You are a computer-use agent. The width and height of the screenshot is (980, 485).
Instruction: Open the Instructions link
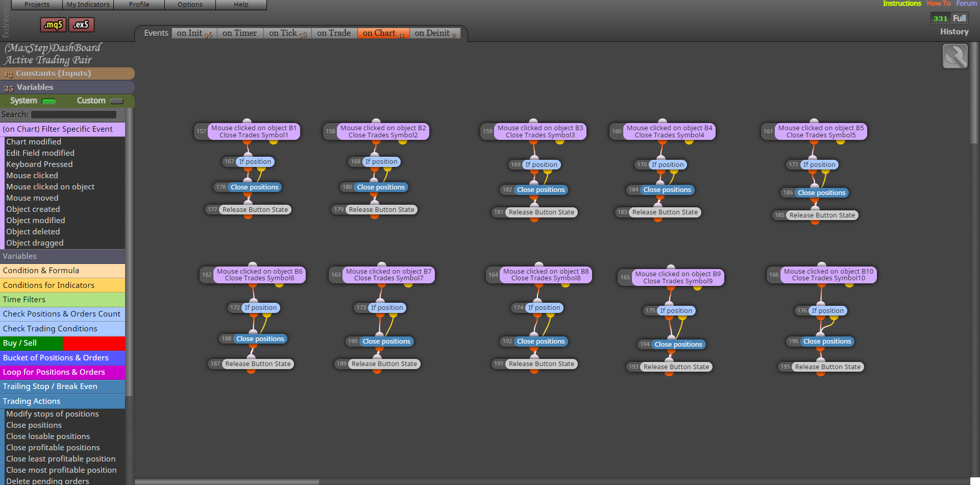[902, 4]
